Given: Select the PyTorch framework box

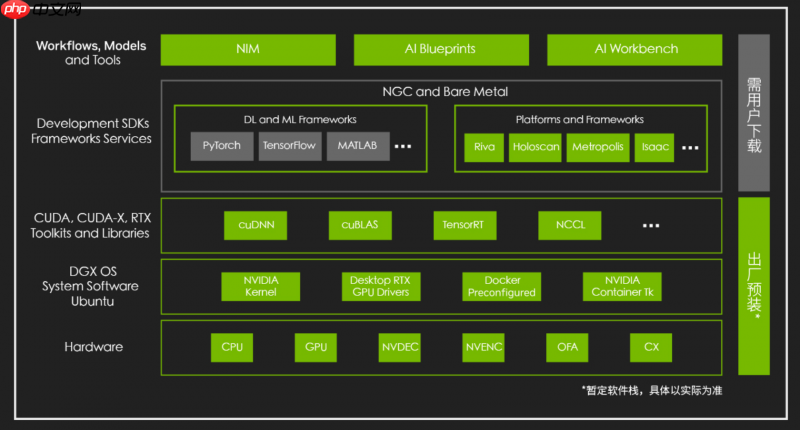Looking at the screenshot, I should click(222, 146).
